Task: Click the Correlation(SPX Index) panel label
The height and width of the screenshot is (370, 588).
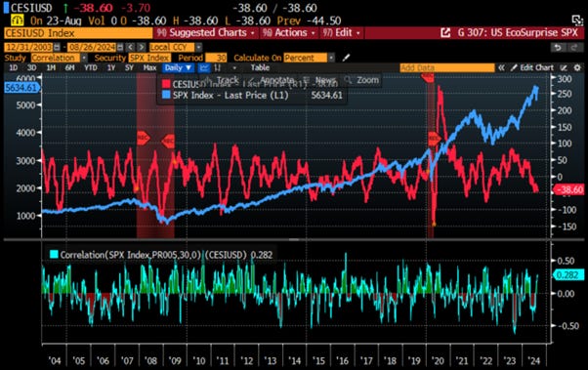Action: 166,255
